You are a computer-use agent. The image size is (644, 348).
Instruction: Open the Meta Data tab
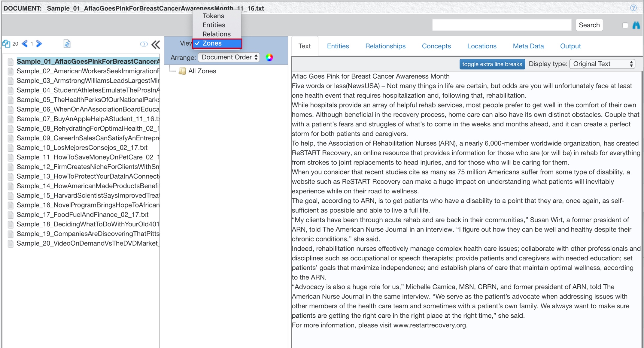(528, 46)
